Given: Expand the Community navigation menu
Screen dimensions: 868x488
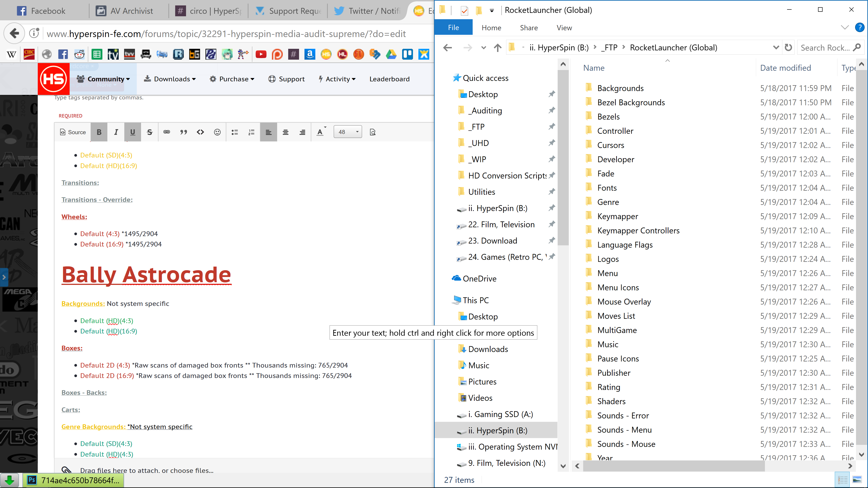Looking at the screenshot, I should 103,79.
